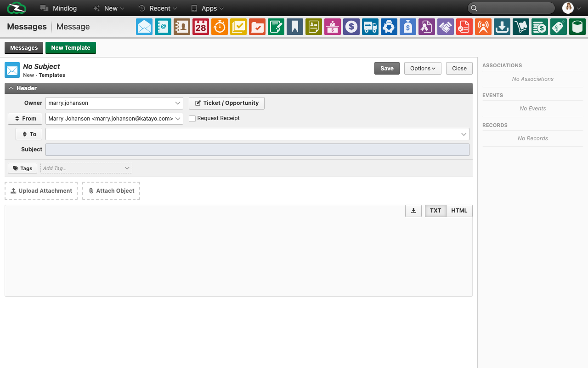588x368 pixels.
Task: Open the purple dollar coin icon
Action: click(351, 27)
